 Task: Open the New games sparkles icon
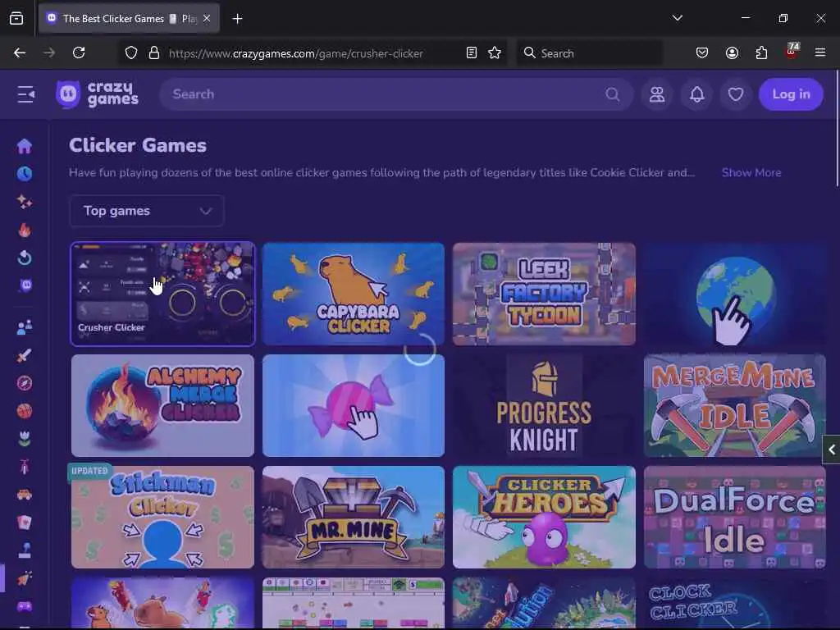tap(24, 202)
